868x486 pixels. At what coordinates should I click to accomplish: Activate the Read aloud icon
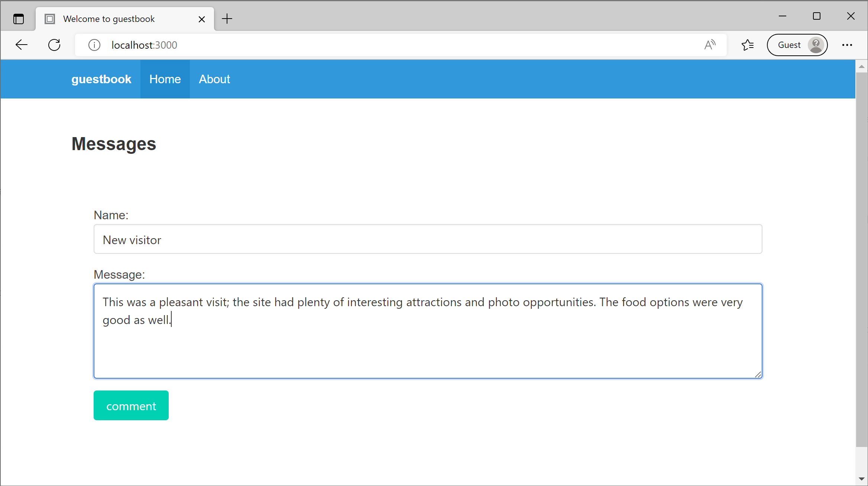click(x=709, y=45)
